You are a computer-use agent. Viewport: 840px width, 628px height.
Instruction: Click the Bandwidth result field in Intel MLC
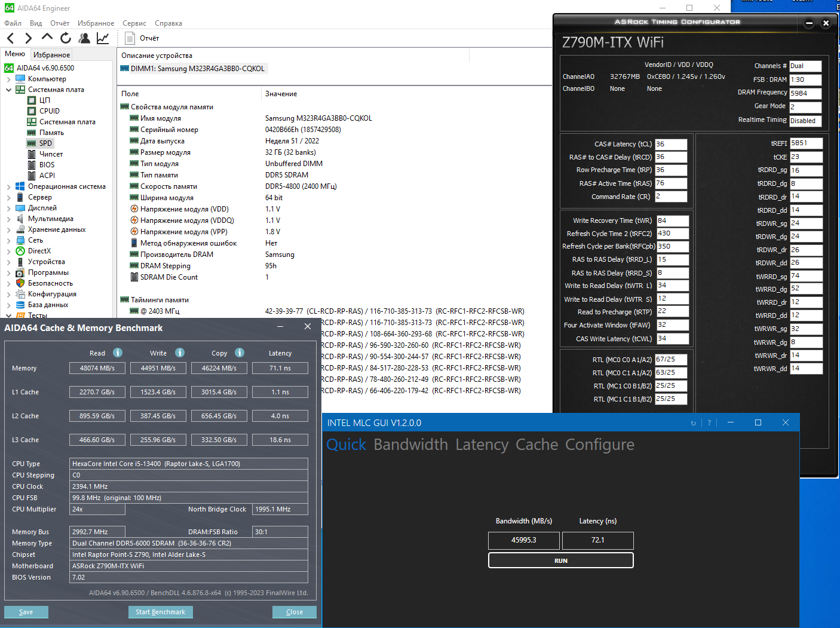524,540
